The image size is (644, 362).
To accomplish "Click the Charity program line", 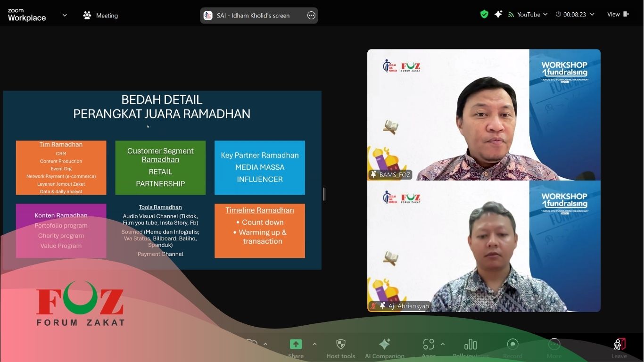I will tap(61, 236).
